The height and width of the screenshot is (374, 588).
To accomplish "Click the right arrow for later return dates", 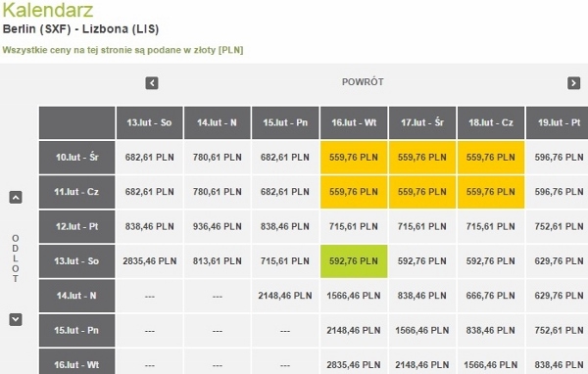I will pyautogui.click(x=573, y=83).
